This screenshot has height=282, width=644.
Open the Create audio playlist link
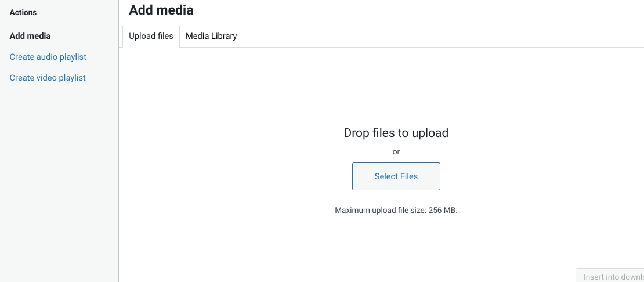(x=48, y=57)
